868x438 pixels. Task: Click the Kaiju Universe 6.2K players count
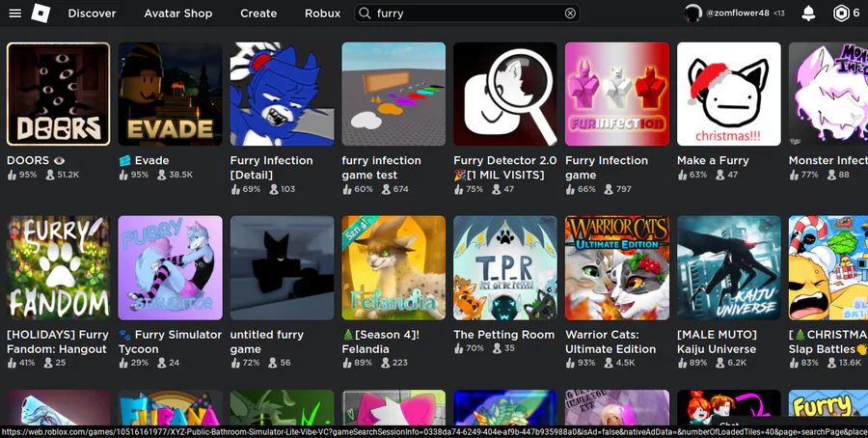731,363
